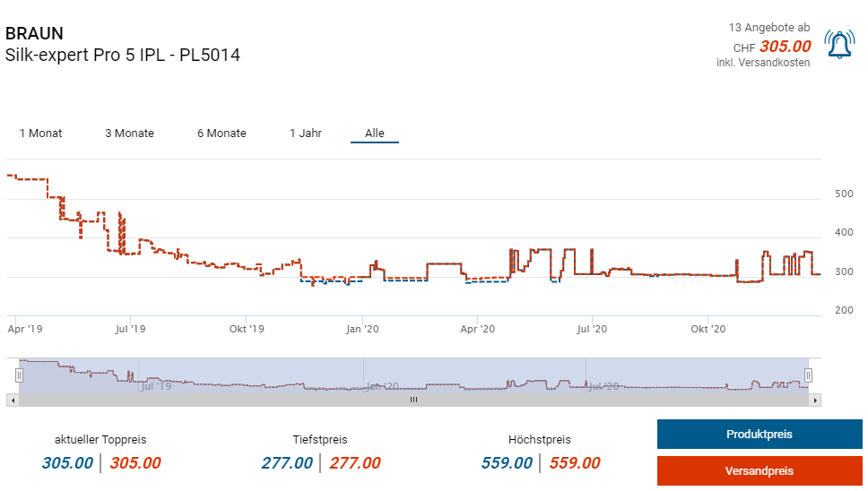This screenshot has width=868, height=491.
Task: Show the 1 Jahr price history
Action: (x=306, y=134)
